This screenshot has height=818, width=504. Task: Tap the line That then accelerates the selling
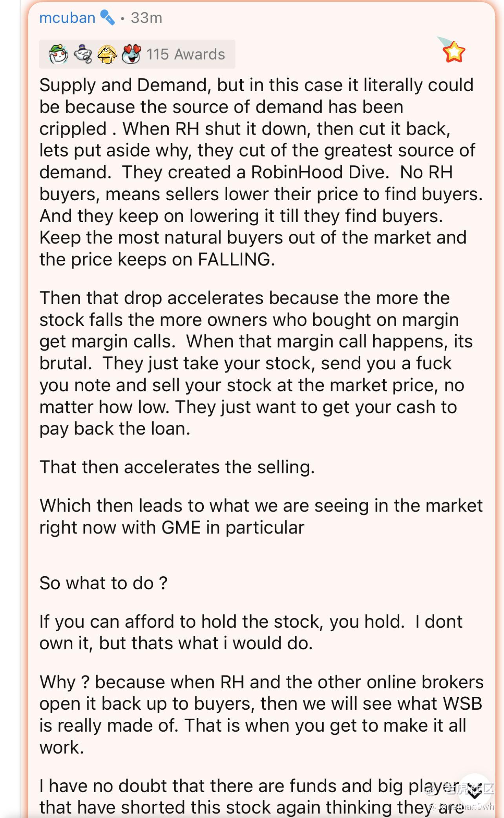[x=177, y=467]
